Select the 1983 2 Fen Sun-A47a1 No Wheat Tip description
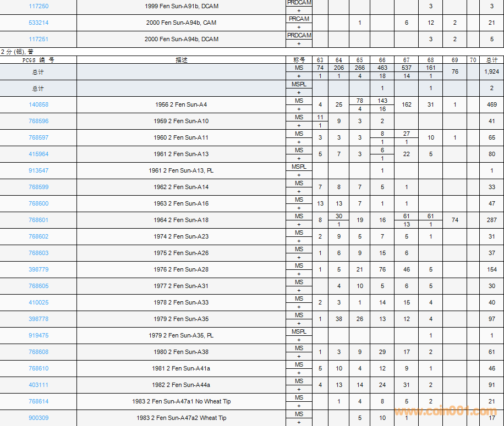Image resolution: width=504 pixels, height=426 pixels. coord(181,401)
